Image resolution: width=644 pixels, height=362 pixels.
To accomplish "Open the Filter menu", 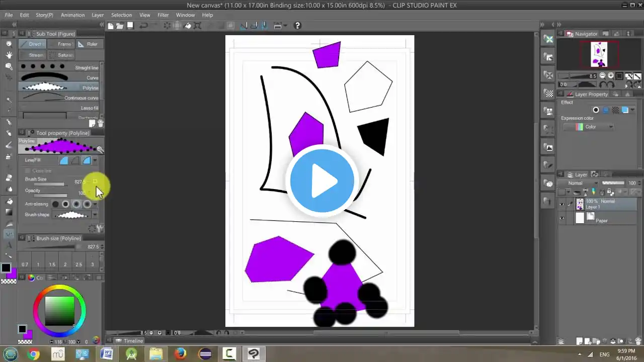I will click(163, 15).
